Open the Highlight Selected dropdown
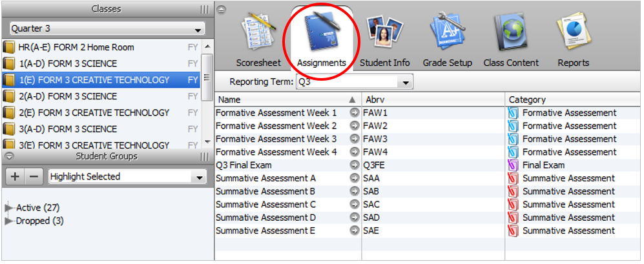644x264 pixels. tap(127, 177)
